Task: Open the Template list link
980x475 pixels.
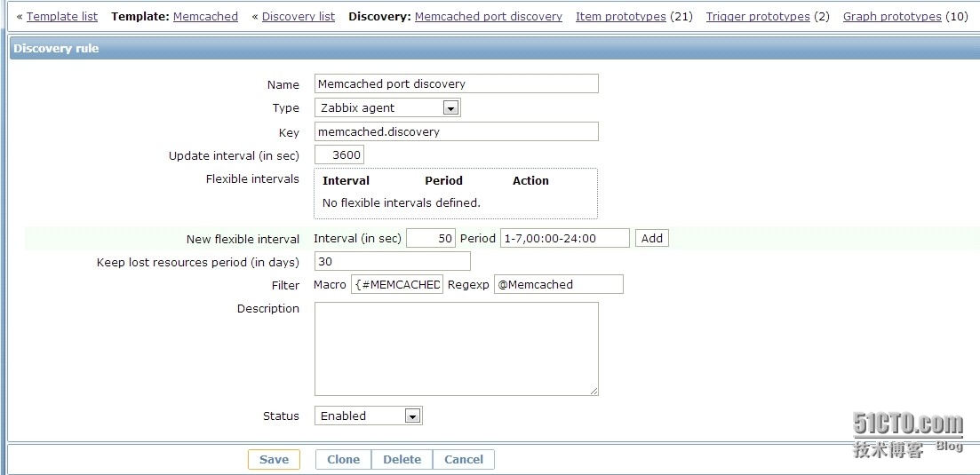Action: [62, 16]
